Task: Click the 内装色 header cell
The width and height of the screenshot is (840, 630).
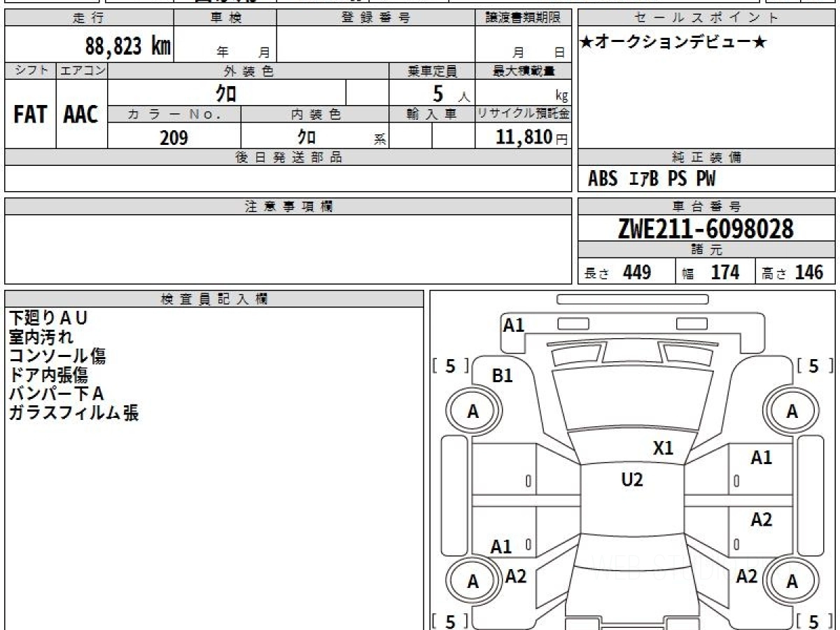Action: [x=315, y=115]
